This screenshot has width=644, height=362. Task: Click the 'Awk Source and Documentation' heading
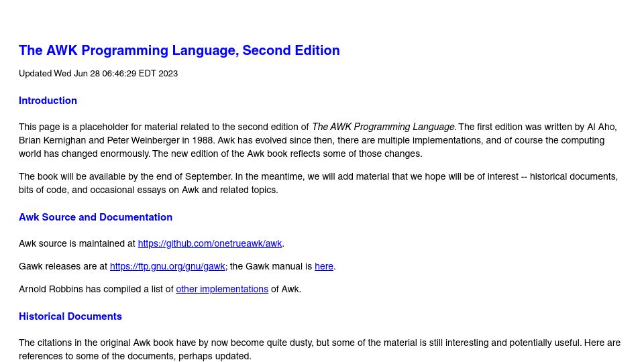coord(96,217)
